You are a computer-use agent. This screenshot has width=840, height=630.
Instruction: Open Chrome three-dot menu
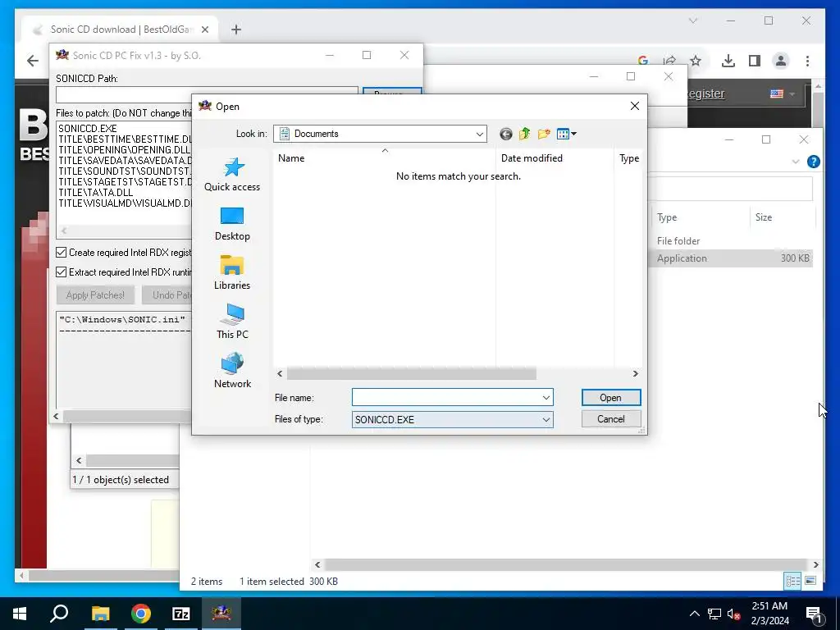tap(807, 61)
